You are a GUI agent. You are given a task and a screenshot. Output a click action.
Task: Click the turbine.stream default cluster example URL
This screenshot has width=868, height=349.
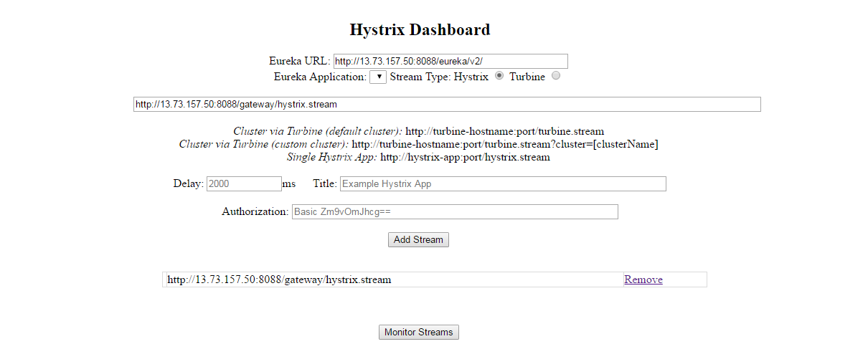pyautogui.click(x=505, y=132)
